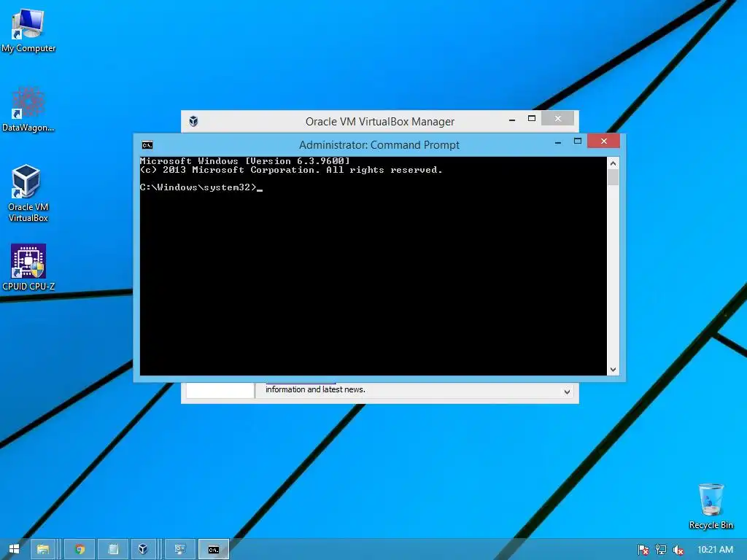Close the Oracle VM VirtualBox Manager window

[558, 118]
